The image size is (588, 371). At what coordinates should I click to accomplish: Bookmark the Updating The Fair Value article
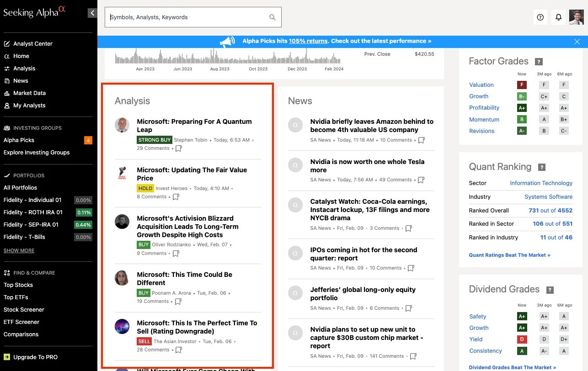tap(176, 197)
